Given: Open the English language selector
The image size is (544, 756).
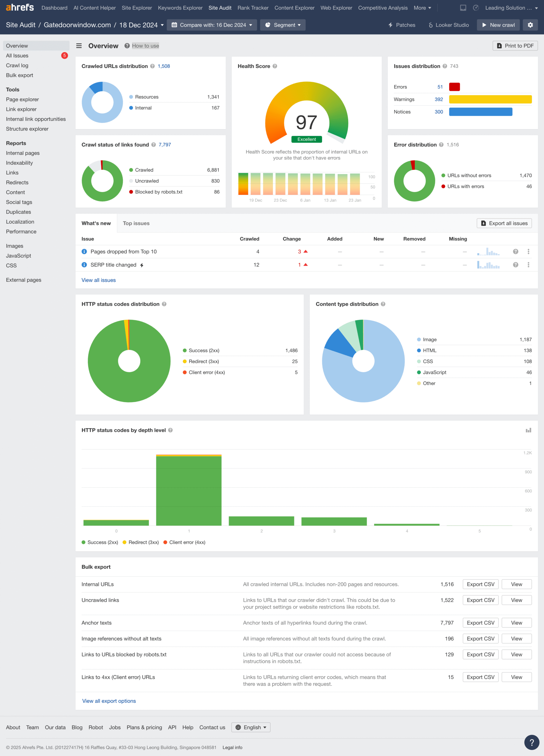Looking at the screenshot, I should coord(251,727).
